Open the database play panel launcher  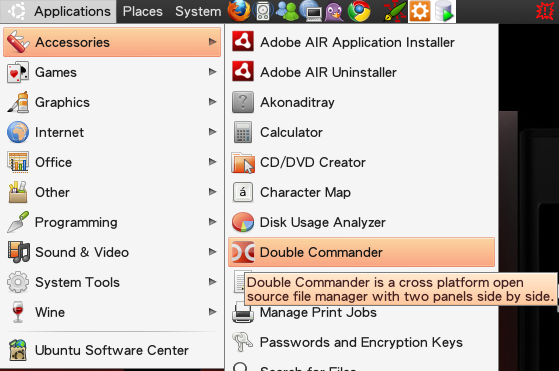pyautogui.click(x=444, y=11)
